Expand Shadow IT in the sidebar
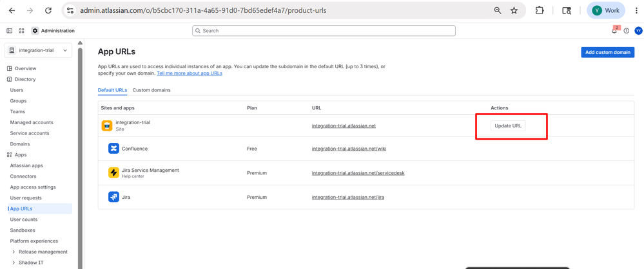The image size is (644, 269). (x=14, y=263)
